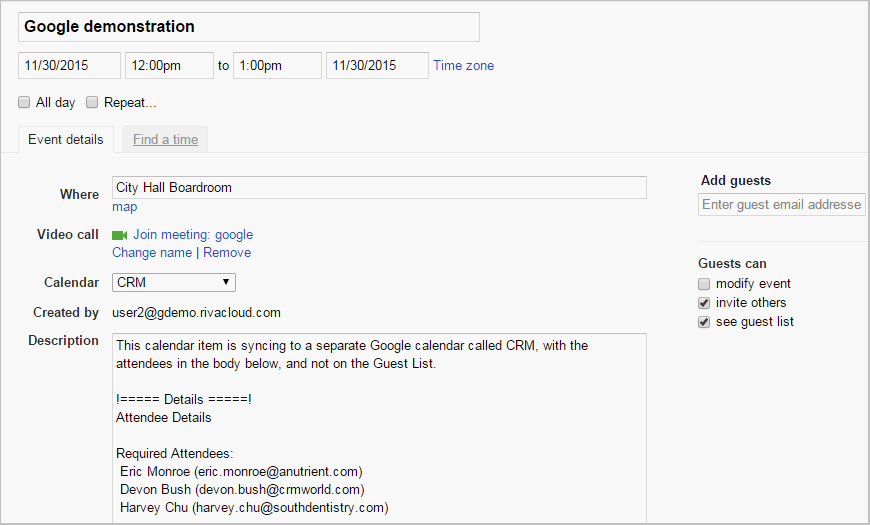Click the green video camera icon
870x525 pixels.
point(119,235)
